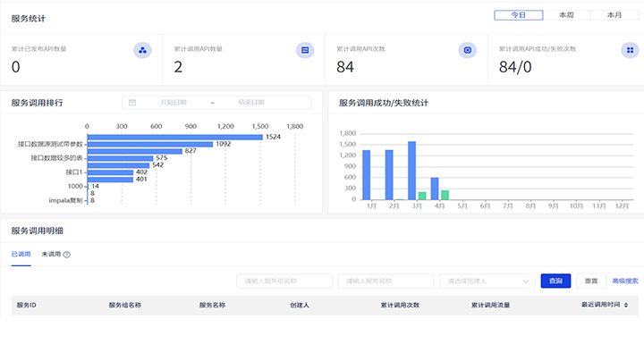This screenshot has height=361, width=644.
Task: Select the 本月 time range
Action: [614, 15]
